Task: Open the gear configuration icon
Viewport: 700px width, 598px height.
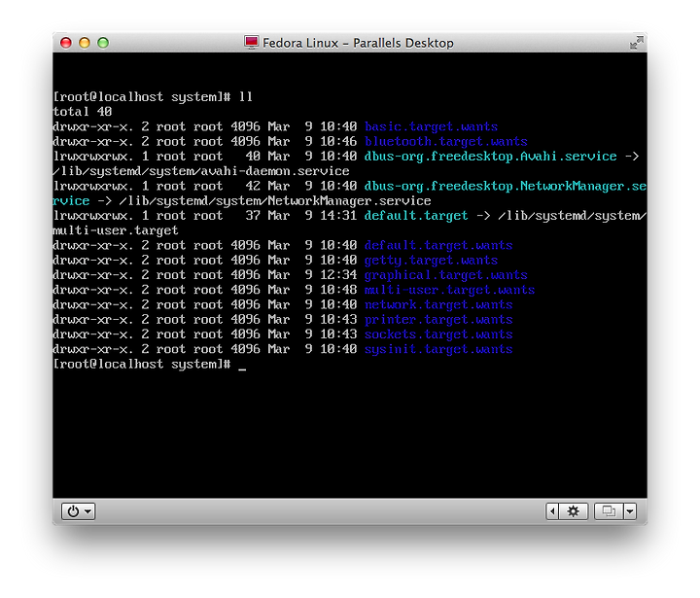Action: [573, 511]
